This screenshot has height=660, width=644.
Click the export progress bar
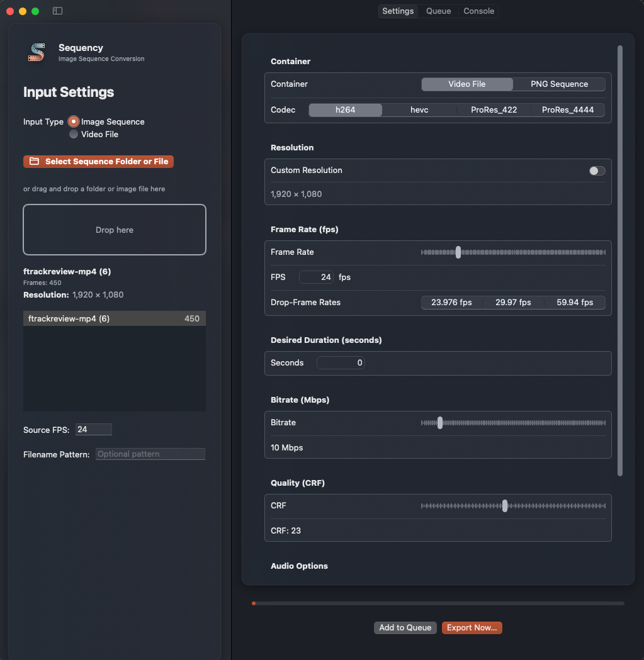click(438, 603)
